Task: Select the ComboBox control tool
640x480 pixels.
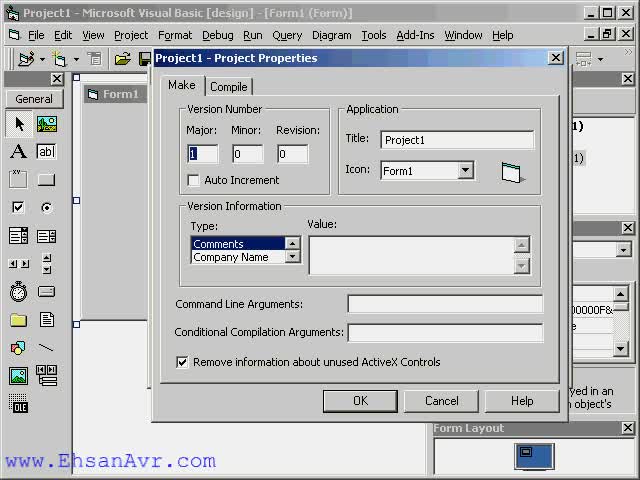Action: click(x=19, y=236)
